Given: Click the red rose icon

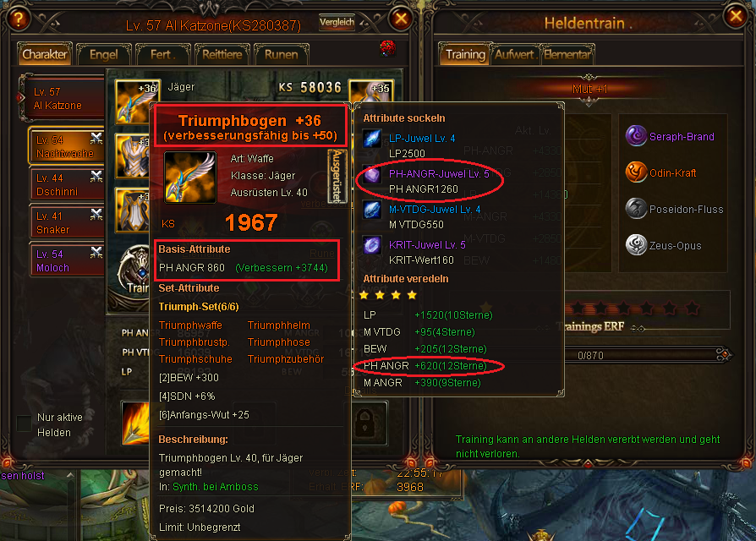Looking at the screenshot, I should [387, 47].
